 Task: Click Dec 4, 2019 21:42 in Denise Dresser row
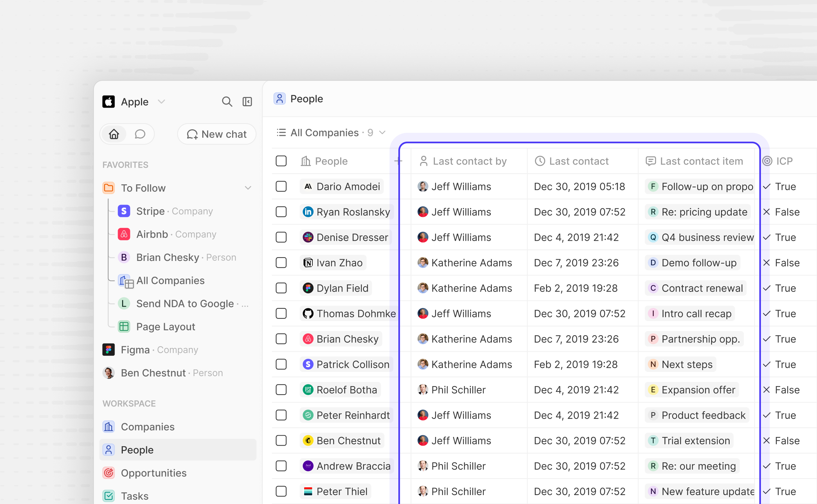tap(576, 237)
